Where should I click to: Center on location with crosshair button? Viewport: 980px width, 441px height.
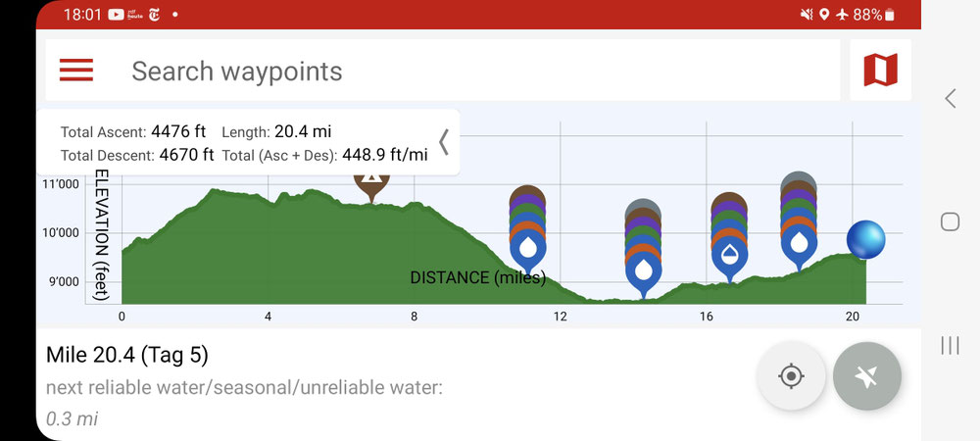click(791, 376)
